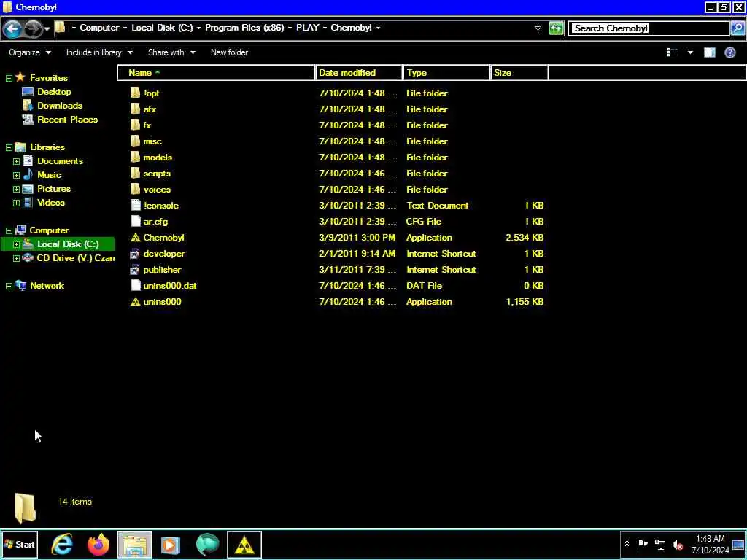Click the Action Center flag icon
Viewport: 747px width, 560px height.
point(642,544)
